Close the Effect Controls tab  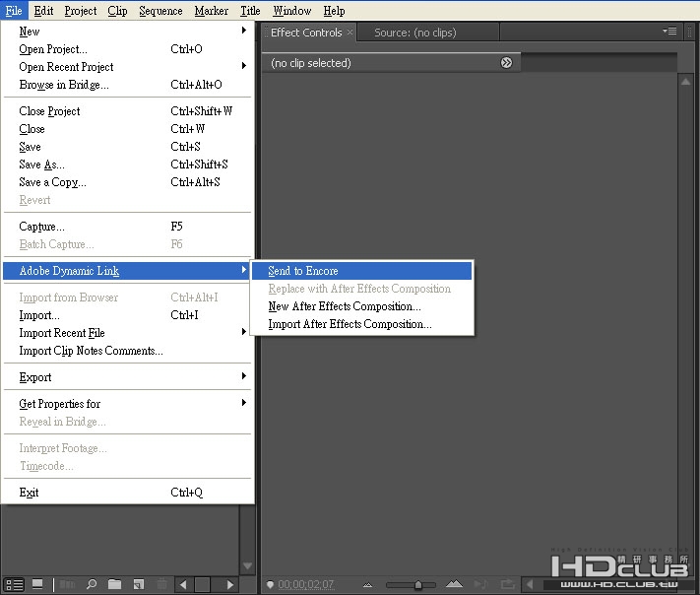coord(350,32)
